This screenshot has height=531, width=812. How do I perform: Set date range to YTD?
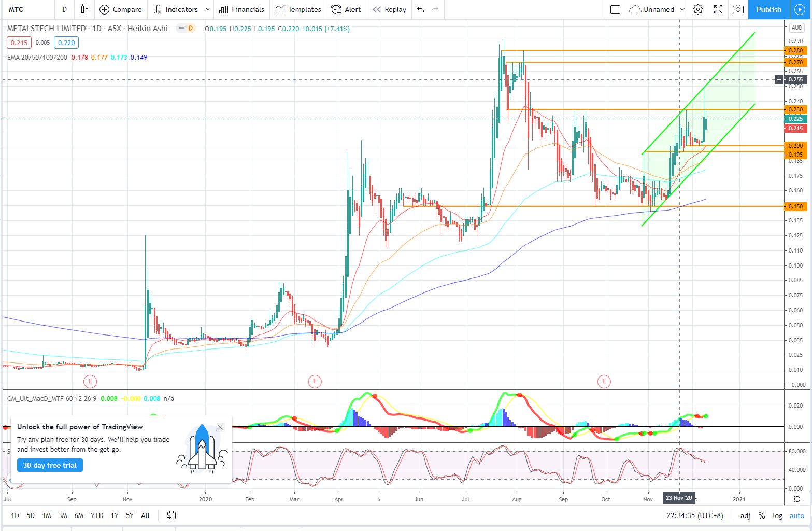point(96,515)
